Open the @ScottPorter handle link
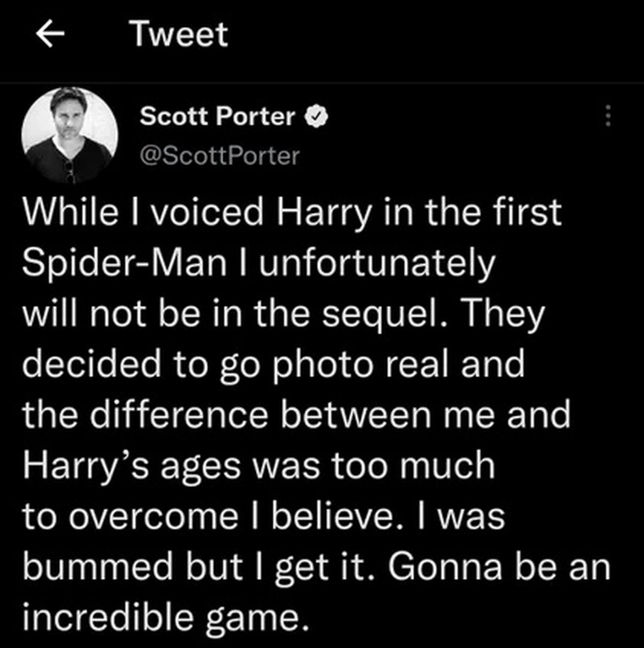Viewport: 644px width, 648px height. point(219,156)
